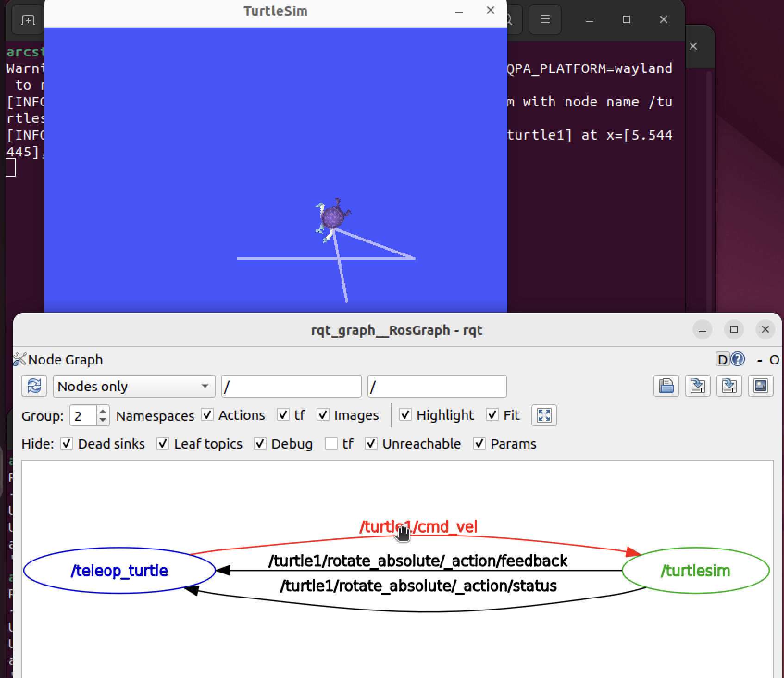This screenshot has height=678, width=784.
Task: Click the Node Graph plugin icon
Action: tap(19, 359)
